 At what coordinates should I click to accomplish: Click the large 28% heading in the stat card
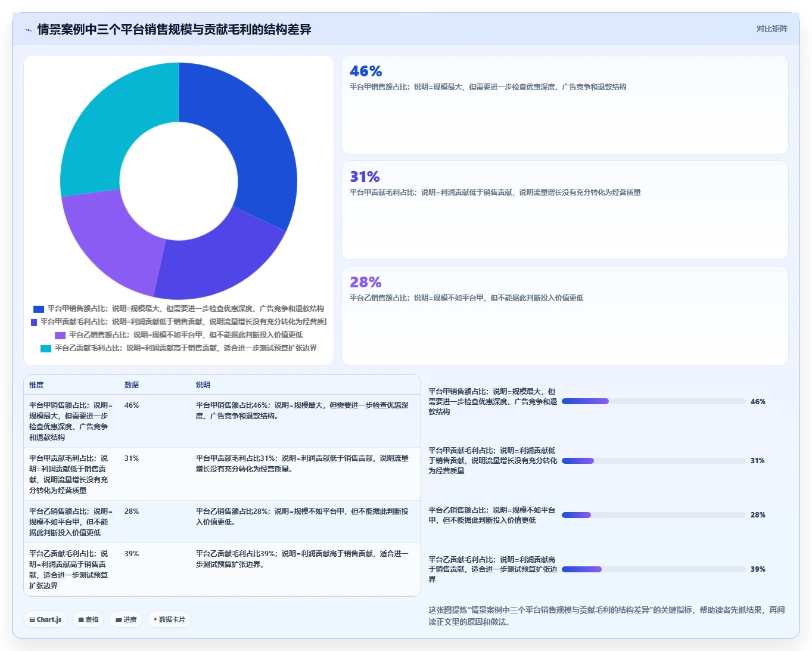click(x=365, y=282)
